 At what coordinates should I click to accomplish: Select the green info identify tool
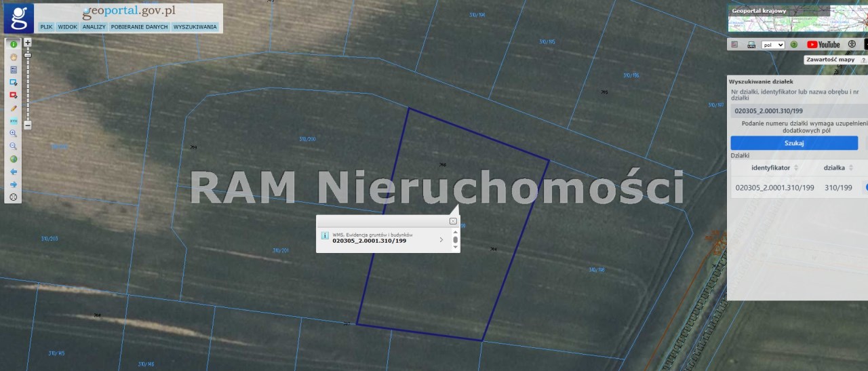click(13, 45)
